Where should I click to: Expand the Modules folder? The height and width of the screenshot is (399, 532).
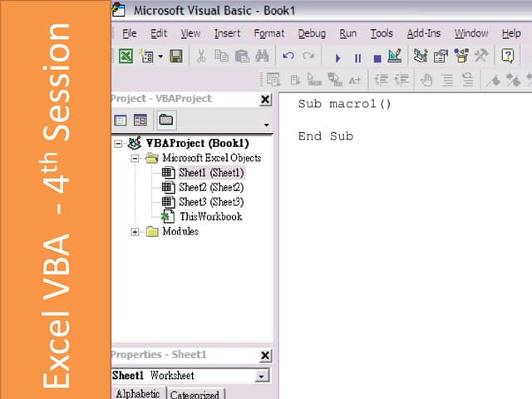click(135, 232)
